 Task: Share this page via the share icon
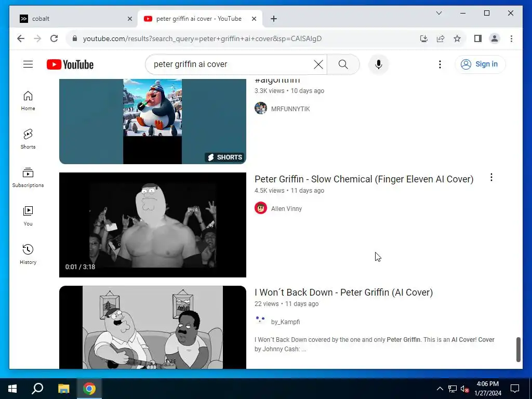[441, 38]
